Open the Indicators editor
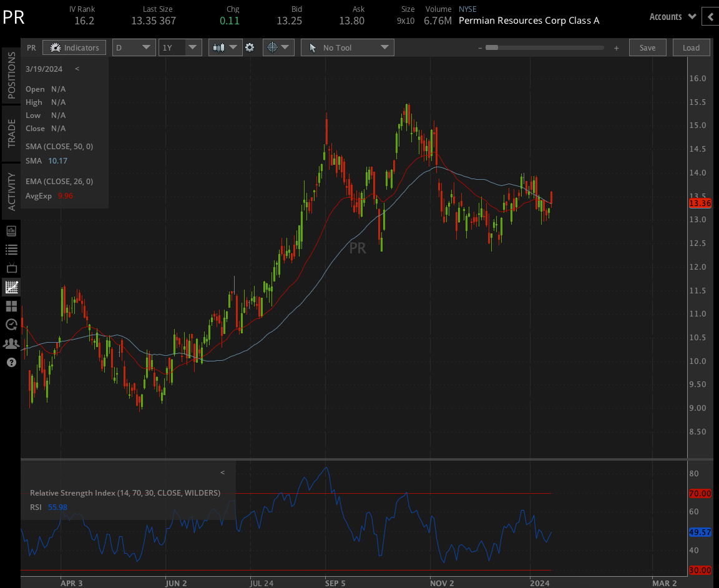The height and width of the screenshot is (588, 719). tap(74, 47)
